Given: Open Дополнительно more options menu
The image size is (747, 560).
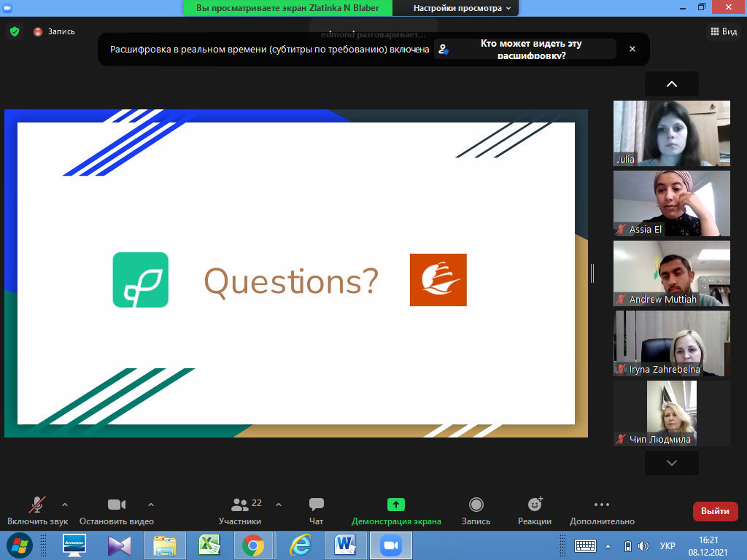Looking at the screenshot, I should (x=602, y=510).
